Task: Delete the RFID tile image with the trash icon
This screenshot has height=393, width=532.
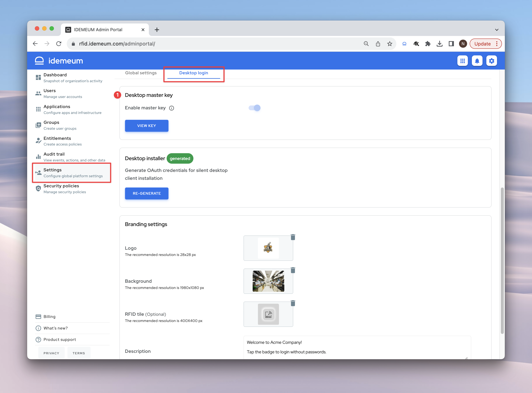Action: point(293,303)
